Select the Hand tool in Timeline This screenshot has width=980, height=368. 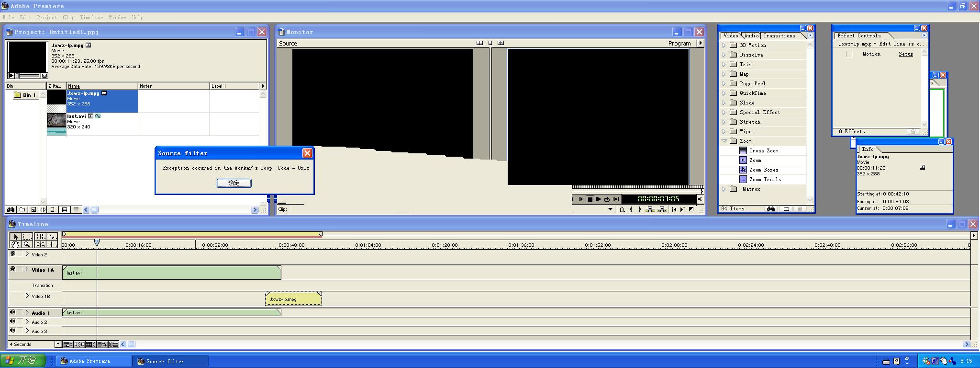[x=15, y=244]
